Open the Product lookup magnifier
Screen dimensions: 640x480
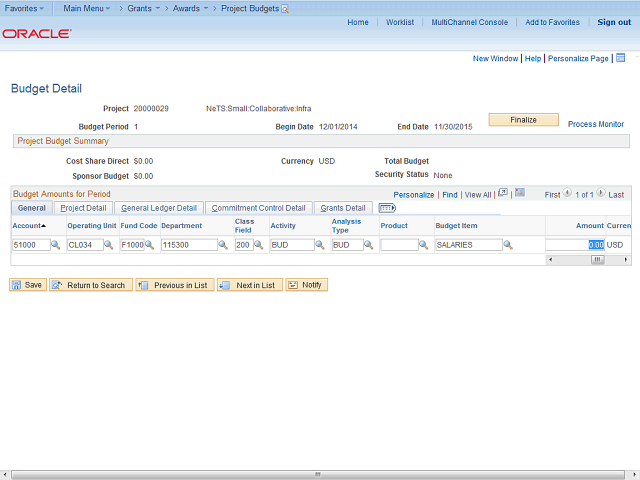pyautogui.click(x=425, y=245)
